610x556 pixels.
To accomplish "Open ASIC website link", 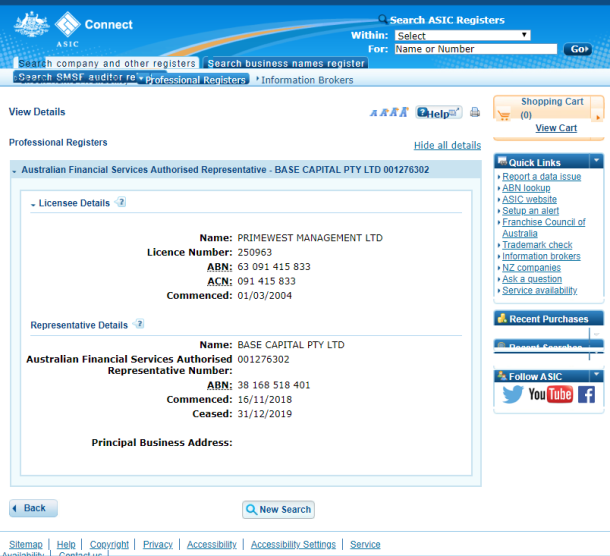I will 529,199.
